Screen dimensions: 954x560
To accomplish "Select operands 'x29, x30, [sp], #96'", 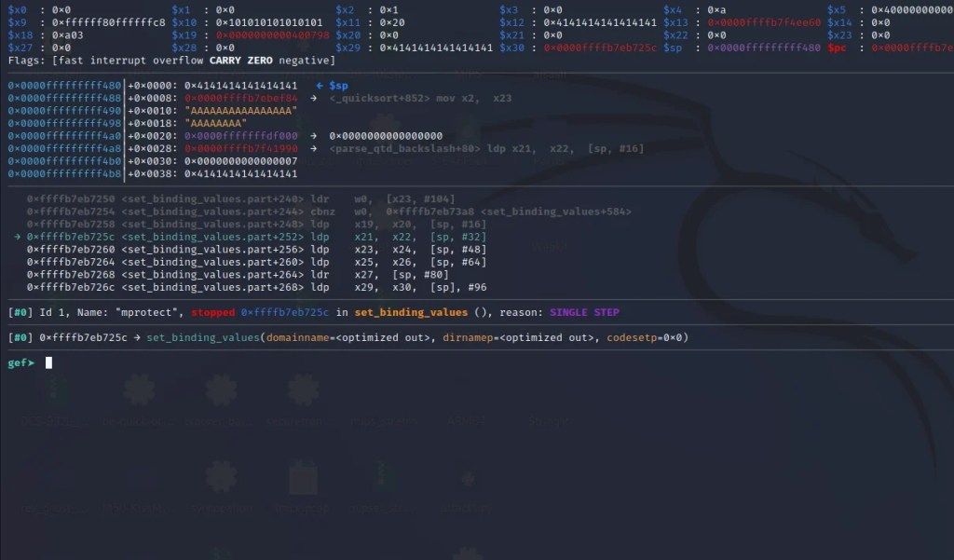I will tap(420, 287).
